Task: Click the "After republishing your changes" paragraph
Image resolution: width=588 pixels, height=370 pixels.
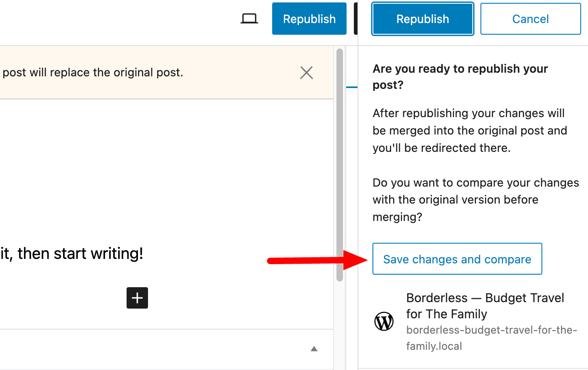Action: click(x=470, y=130)
